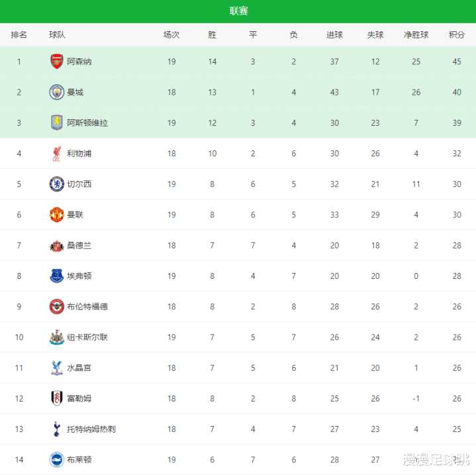Image resolution: width=476 pixels, height=475 pixels.
Task: Click the Arsenal club crest icon
Action: pos(57,62)
